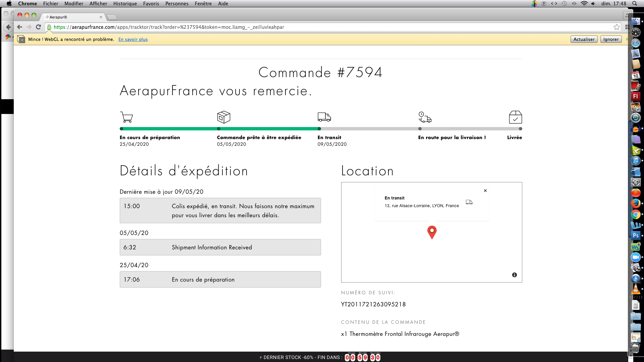Click x1 Thermomètre Frontal Infrarouge Aerapur® text
Viewport: 644px width, 362px height.
[x=400, y=334]
